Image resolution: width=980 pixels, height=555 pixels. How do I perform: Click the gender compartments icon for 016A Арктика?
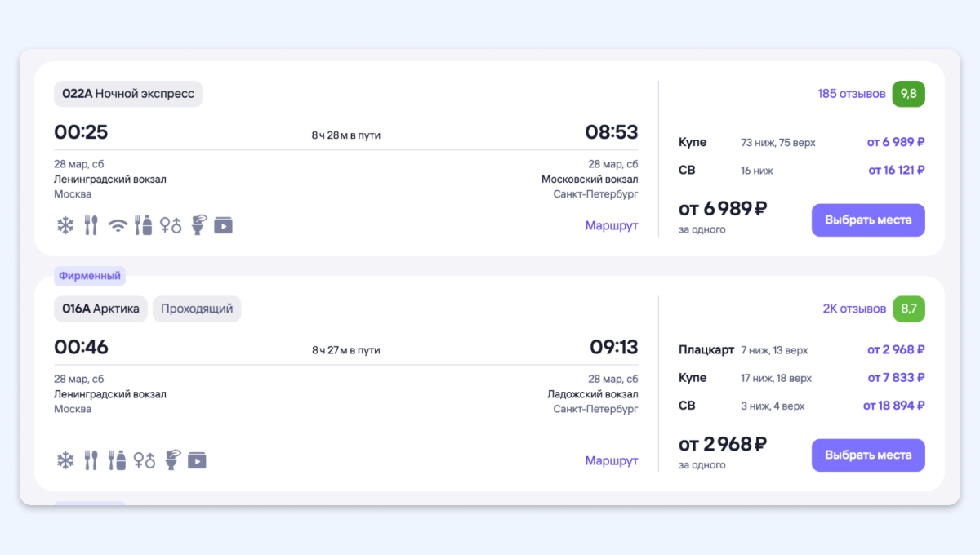click(x=145, y=460)
